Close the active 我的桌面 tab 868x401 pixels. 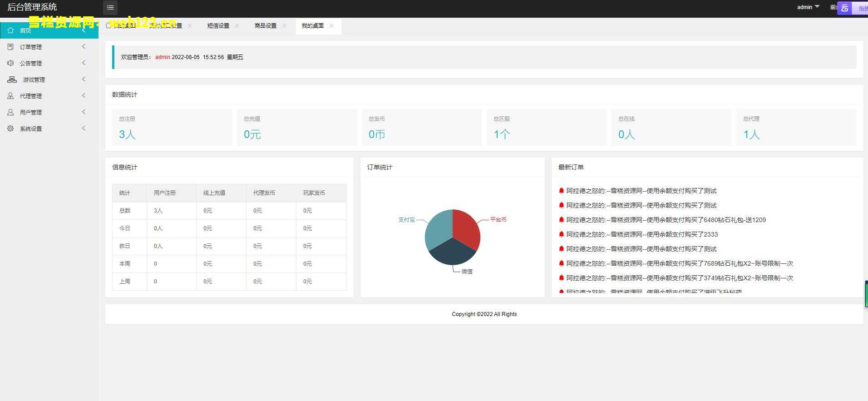331,26
